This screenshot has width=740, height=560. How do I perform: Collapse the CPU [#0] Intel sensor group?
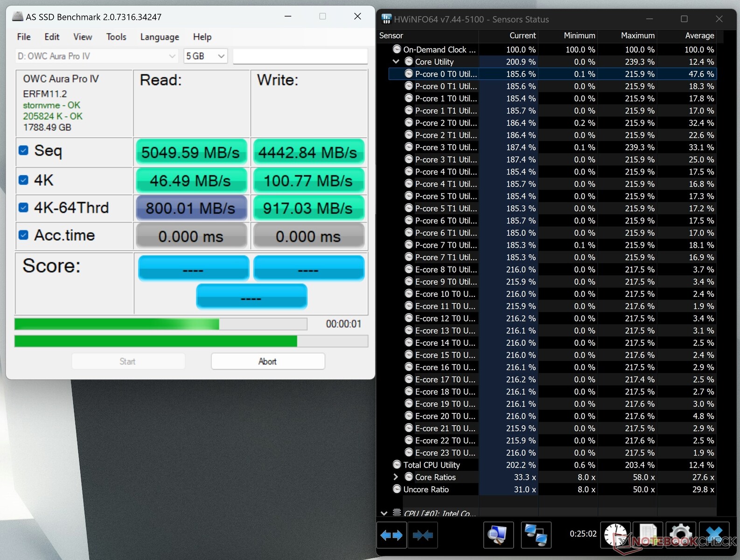(x=384, y=513)
